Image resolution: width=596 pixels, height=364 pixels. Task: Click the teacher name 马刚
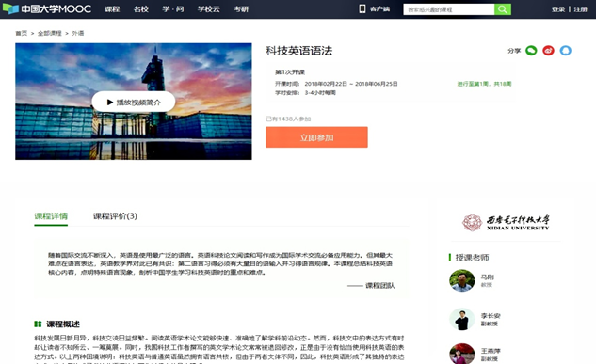488,277
